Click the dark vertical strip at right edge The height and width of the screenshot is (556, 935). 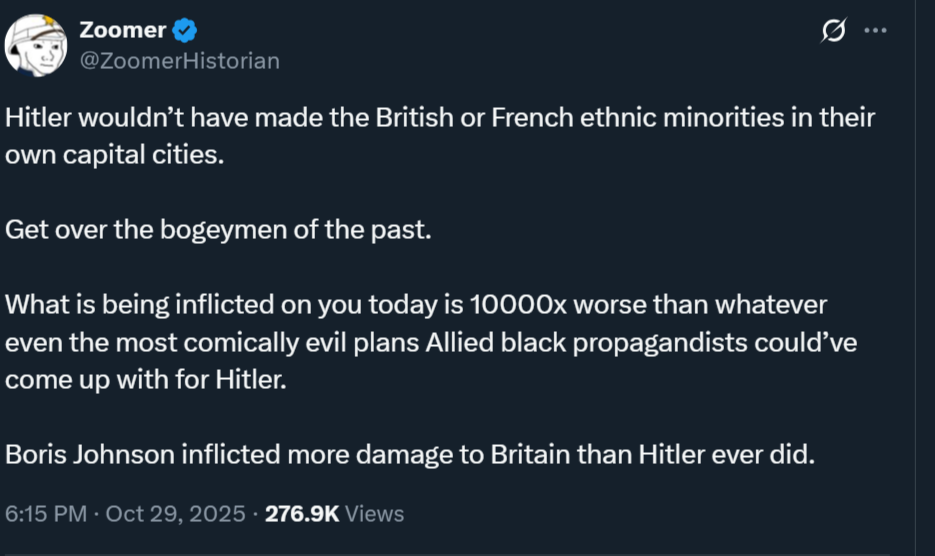tap(925, 300)
